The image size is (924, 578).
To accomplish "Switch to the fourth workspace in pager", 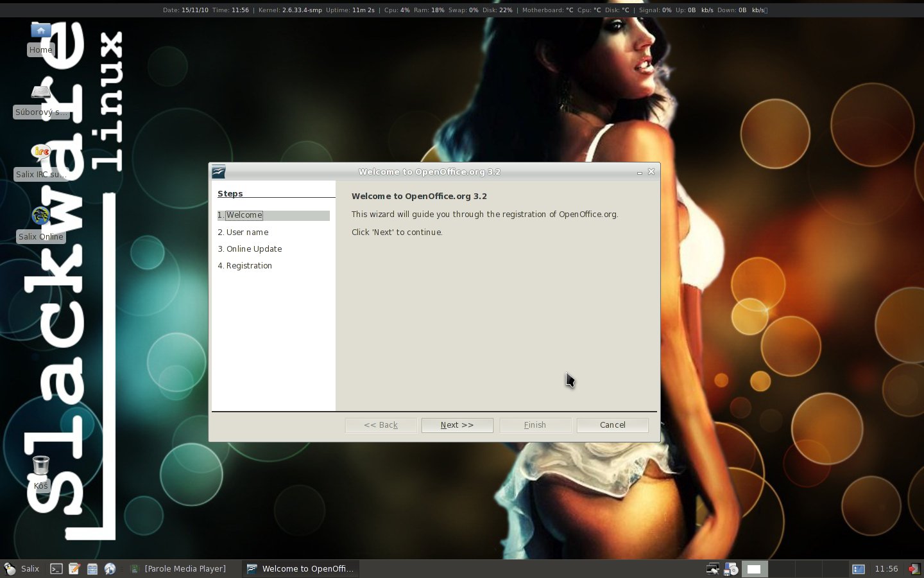I will (834, 568).
